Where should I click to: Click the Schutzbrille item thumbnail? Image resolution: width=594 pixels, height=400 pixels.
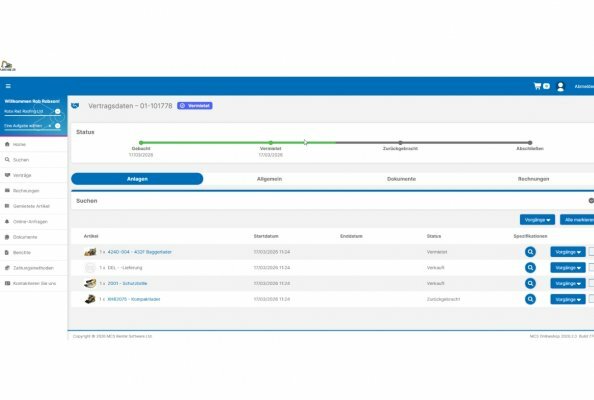[90, 283]
